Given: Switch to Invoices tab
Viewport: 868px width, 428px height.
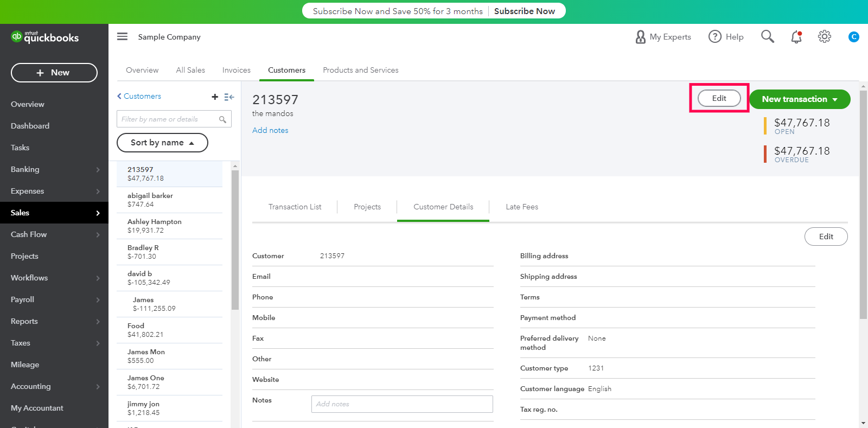Looking at the screenshot, I should (x=237, y=70).
